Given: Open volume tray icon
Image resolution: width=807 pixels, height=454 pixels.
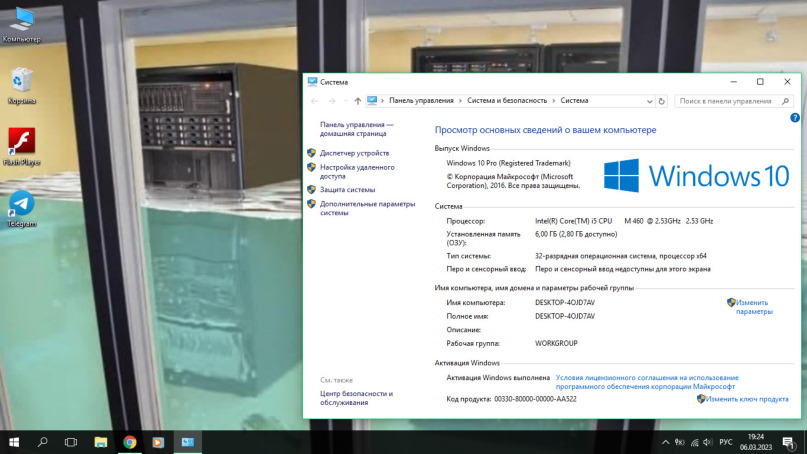Looking at the screenshot, I should click(708, 442).
